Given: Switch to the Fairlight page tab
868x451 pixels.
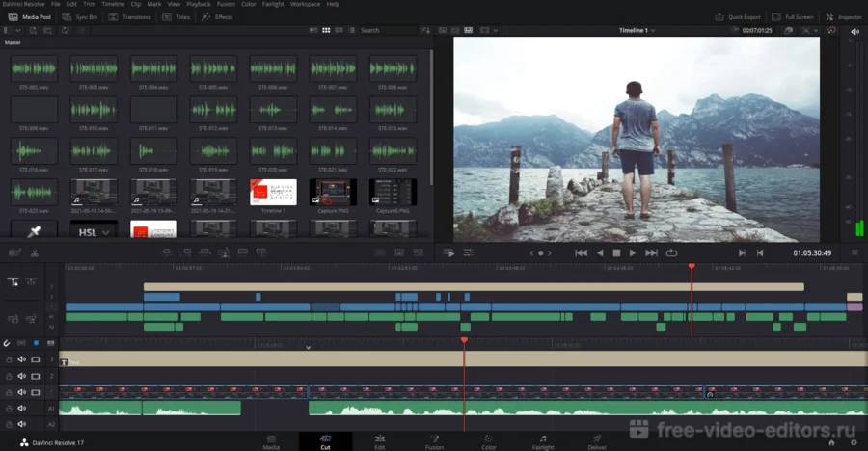Looking at the screenshot, I should click(543, 441).
